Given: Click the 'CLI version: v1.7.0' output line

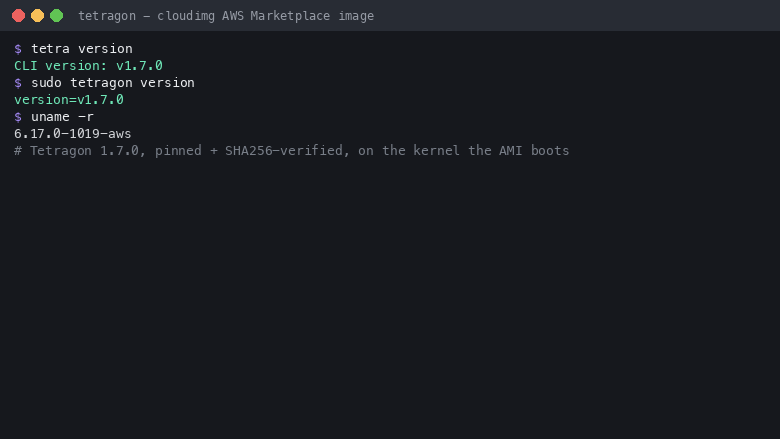Looking at the screenshot, I should coord(88,66).
